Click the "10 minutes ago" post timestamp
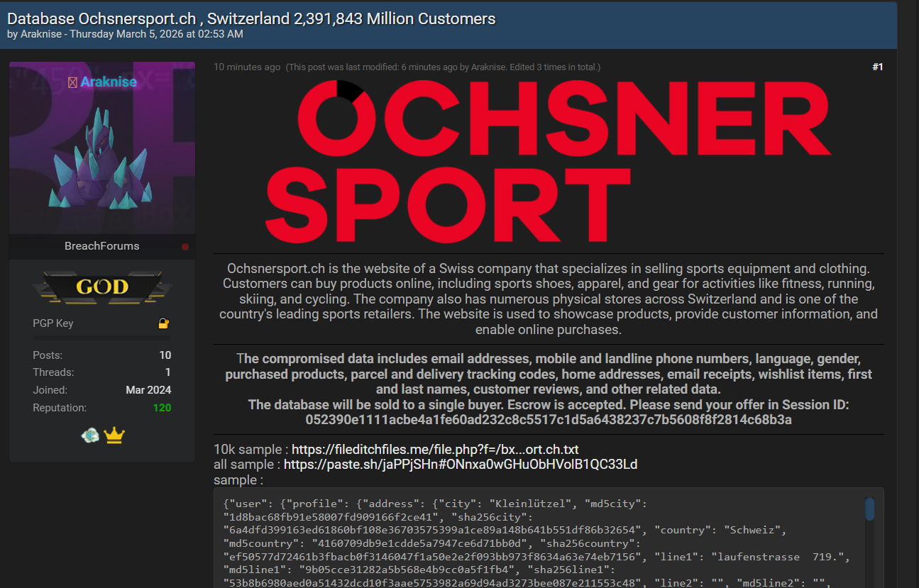The width and height of the screenshot is (919, 588). pos(247,67)
